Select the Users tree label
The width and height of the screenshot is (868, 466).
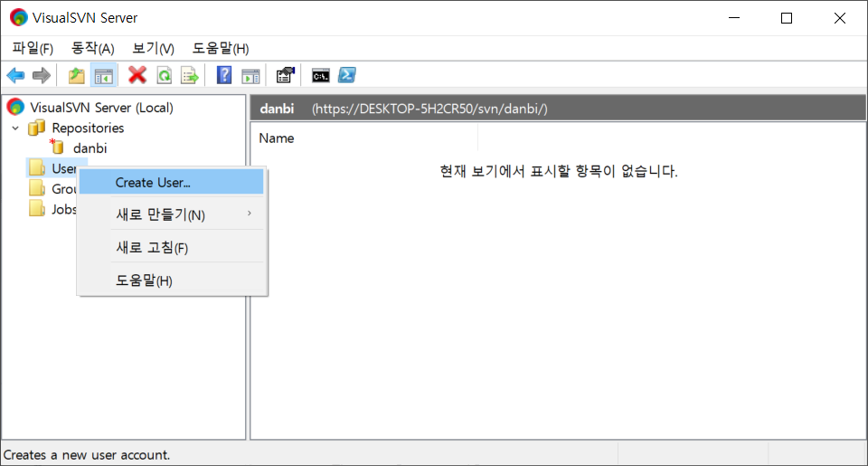64,168
